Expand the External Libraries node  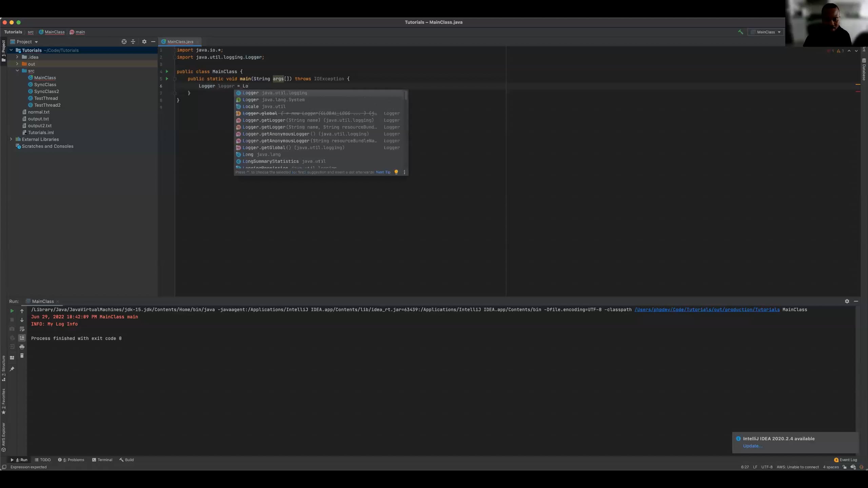(11, 139)
